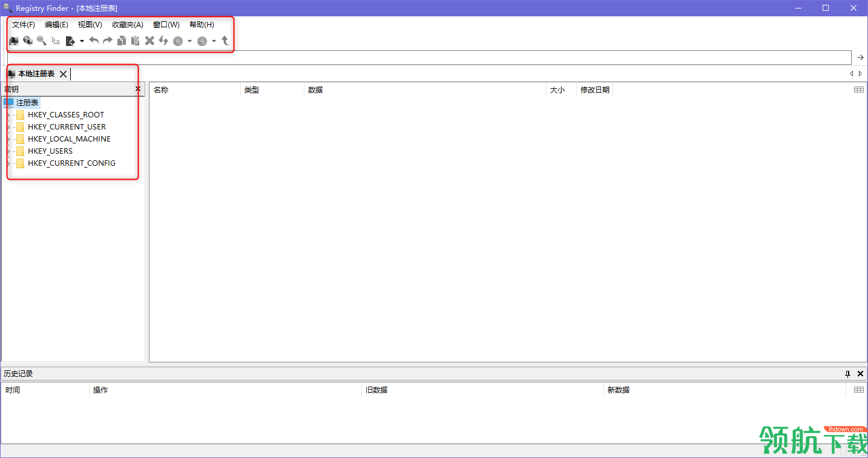The image size is (868, 458).
Task: Open the 文件(F) menu
Action: 24,25
